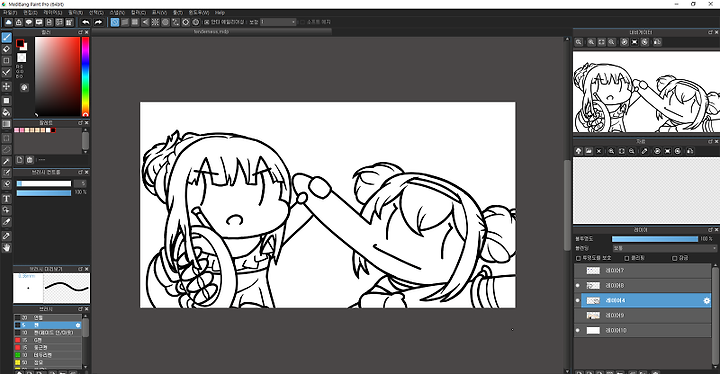Toggle the soft edge checkbox in the toolbar
Image resolution: width=720 pixels, height=374 pixels.
[x=302, y=22]
